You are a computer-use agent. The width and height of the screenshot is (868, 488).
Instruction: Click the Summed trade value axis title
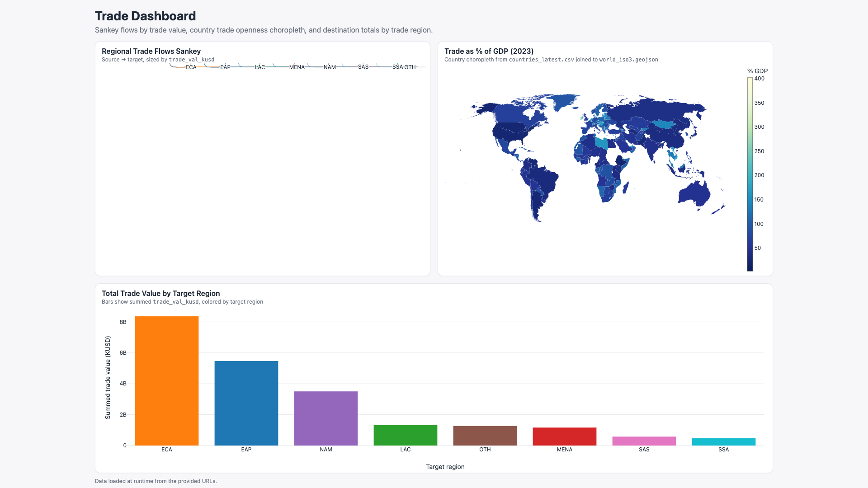pos(108,378)
